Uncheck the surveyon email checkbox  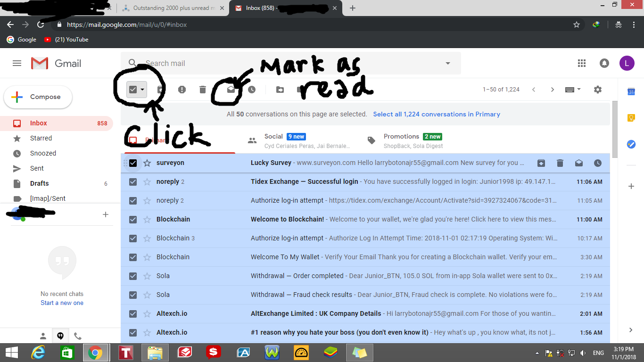(x=133, y=163)
